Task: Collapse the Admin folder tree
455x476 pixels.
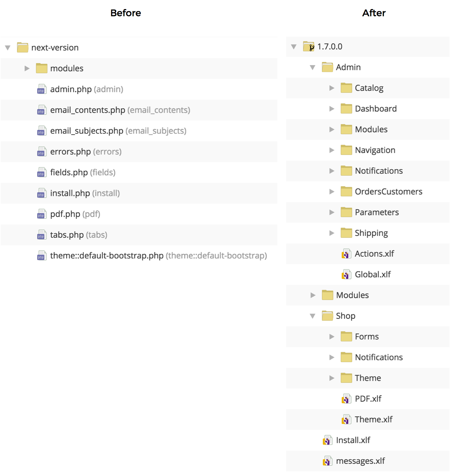Action: click(x=313, y=67)
